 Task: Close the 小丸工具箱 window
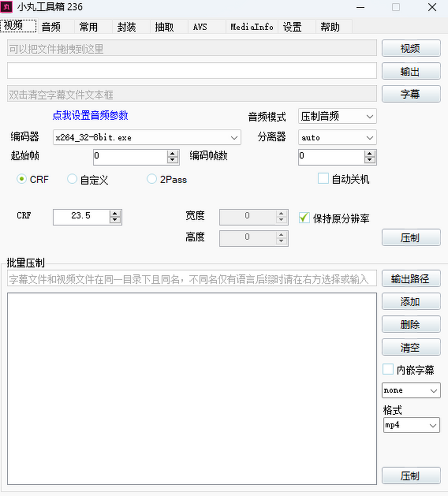pyautogui.click(x=432, y=7)
